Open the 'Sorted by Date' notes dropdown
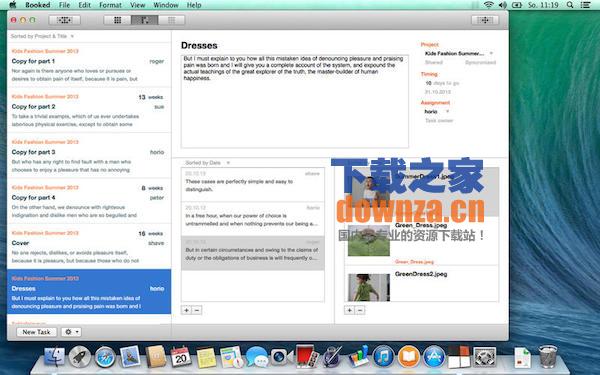600x375 pixels. [207, 163]
